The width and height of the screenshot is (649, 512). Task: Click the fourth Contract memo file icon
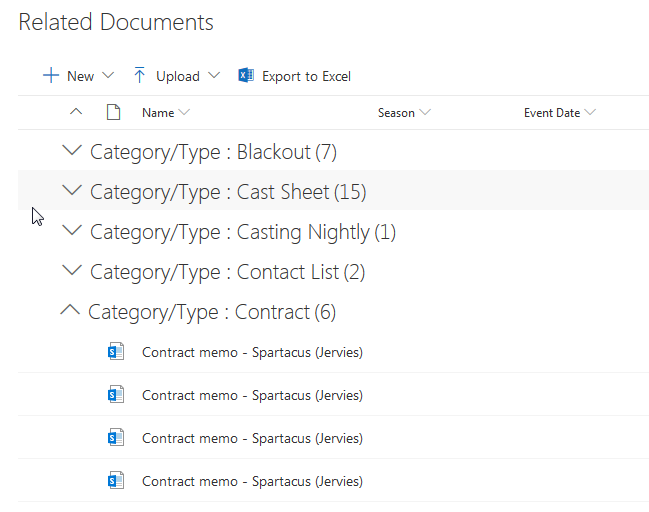coord(115,481)
